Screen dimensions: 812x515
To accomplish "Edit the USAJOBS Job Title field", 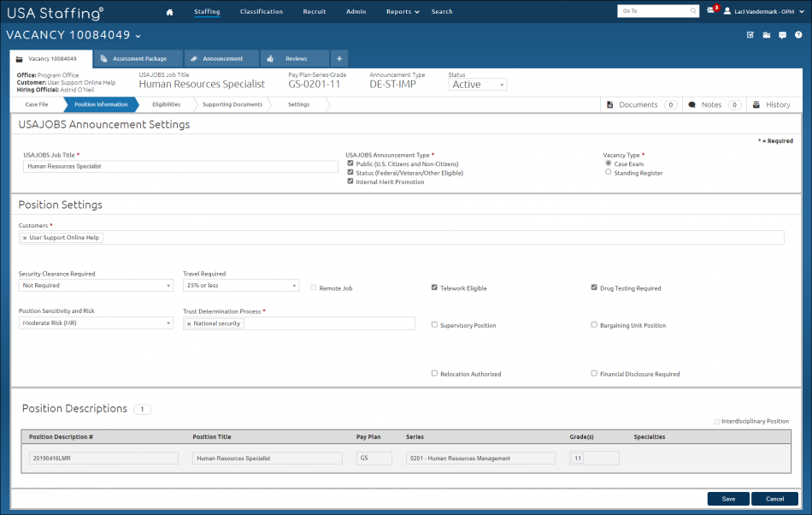I will pos(180,166).
